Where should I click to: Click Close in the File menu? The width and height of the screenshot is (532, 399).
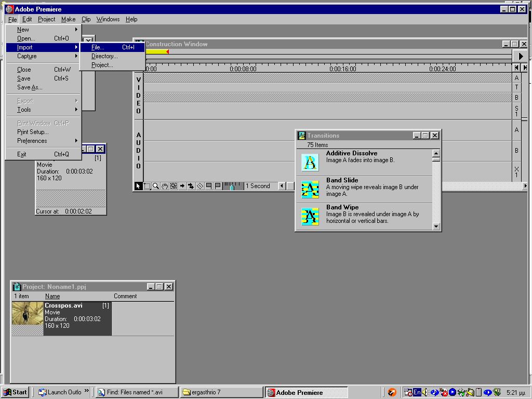click(x=44, y=70)
